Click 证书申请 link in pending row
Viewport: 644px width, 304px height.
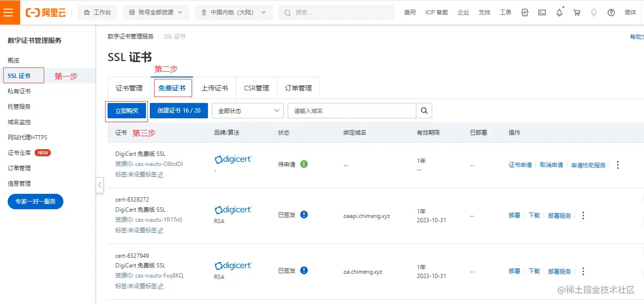[520, 165]
